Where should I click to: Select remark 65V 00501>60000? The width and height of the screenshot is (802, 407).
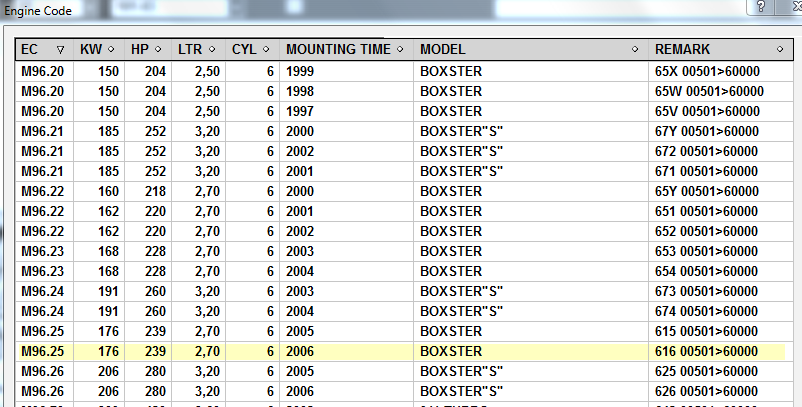click(707, 111)
